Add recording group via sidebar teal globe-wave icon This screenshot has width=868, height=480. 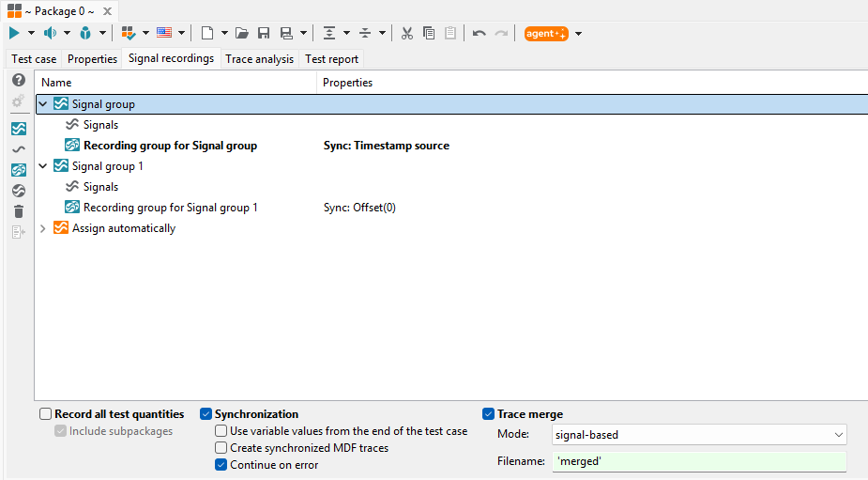18,170
